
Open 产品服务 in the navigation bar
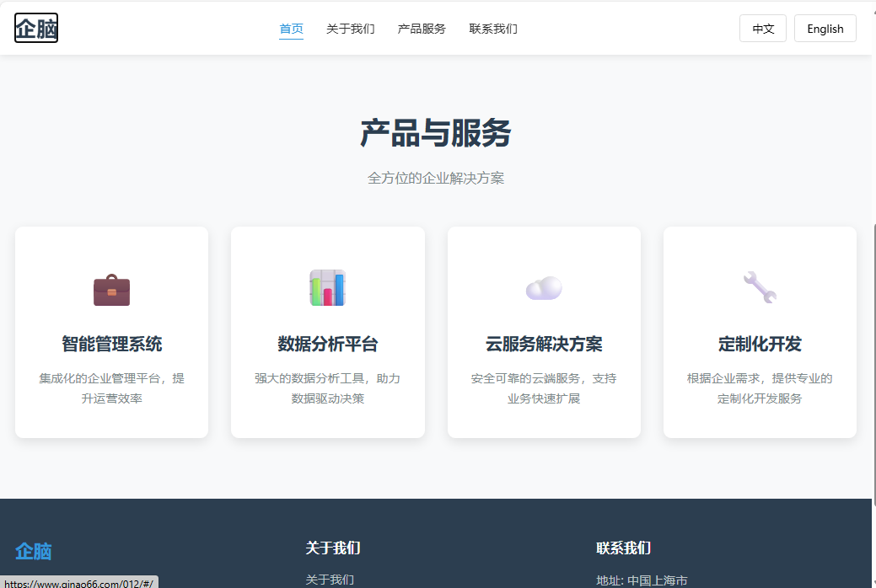(x=422, y=29)
